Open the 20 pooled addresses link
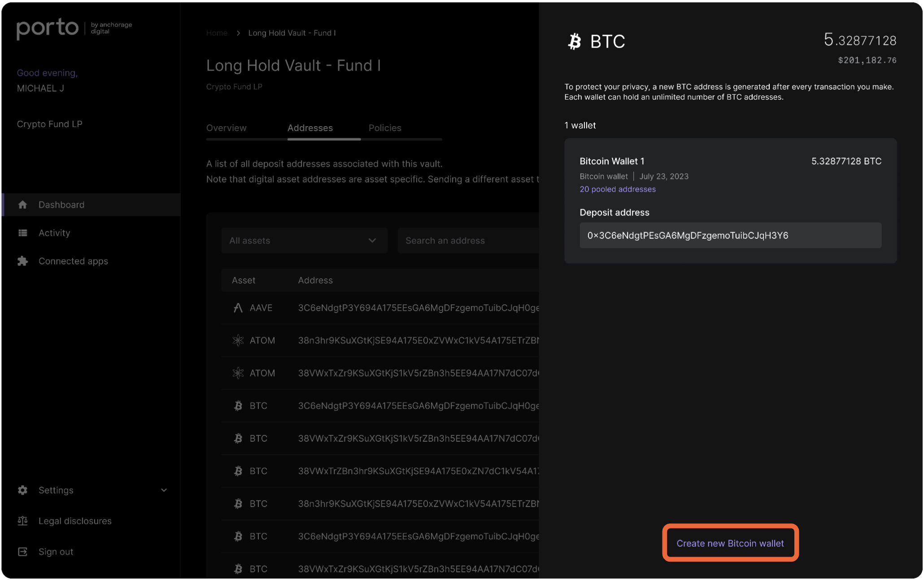This screenshot has height=580, width=924. pos(618,189)
